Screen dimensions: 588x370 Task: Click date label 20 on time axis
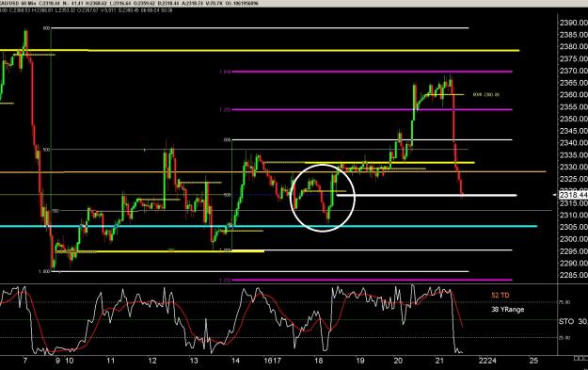398,361
